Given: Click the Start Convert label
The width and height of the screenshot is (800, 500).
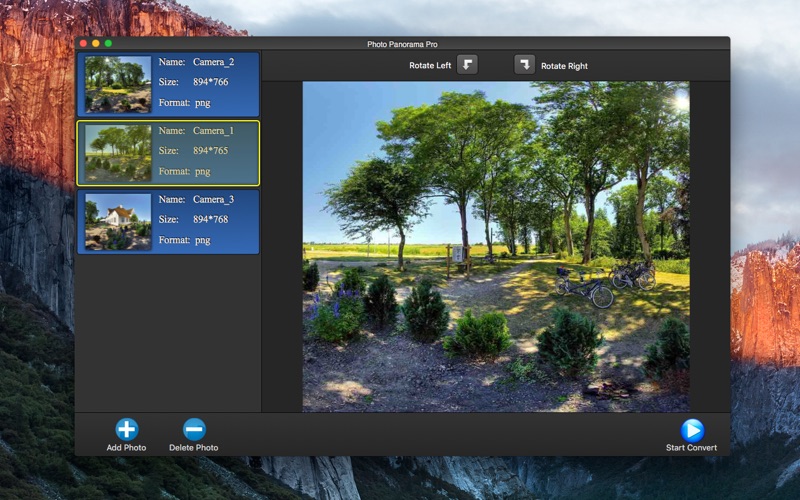Looking at the screenshot, I should click(x=691, y=447).
